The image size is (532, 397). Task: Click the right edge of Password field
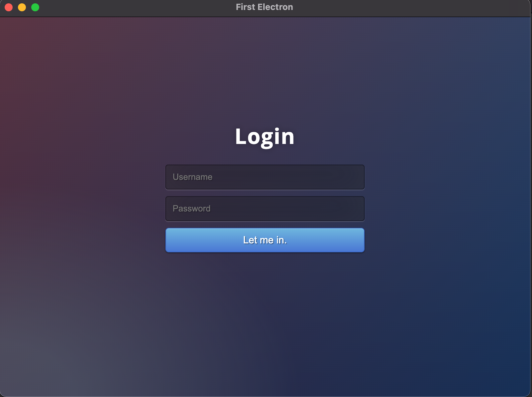click(x=360, y=208)
